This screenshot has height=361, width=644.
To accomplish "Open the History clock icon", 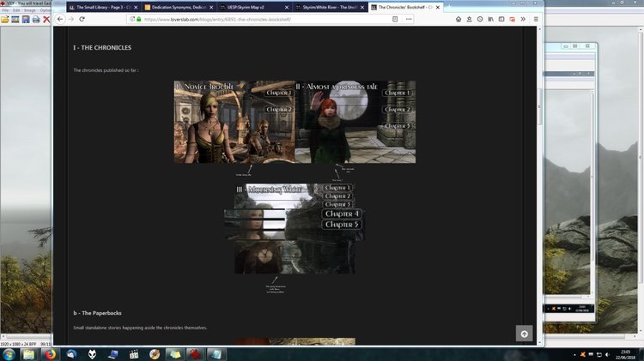I will [x=480, y=19].
